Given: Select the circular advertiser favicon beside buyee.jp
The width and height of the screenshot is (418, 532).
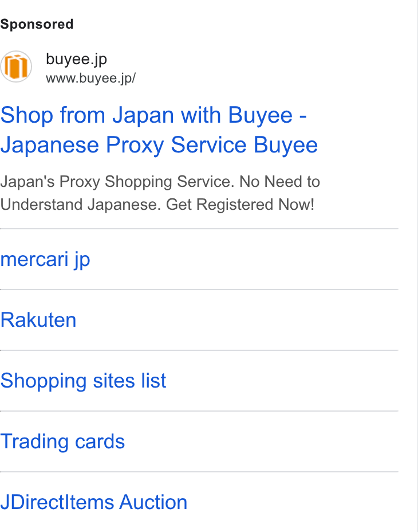Looking at the screenshot, I should pos(16,66).
